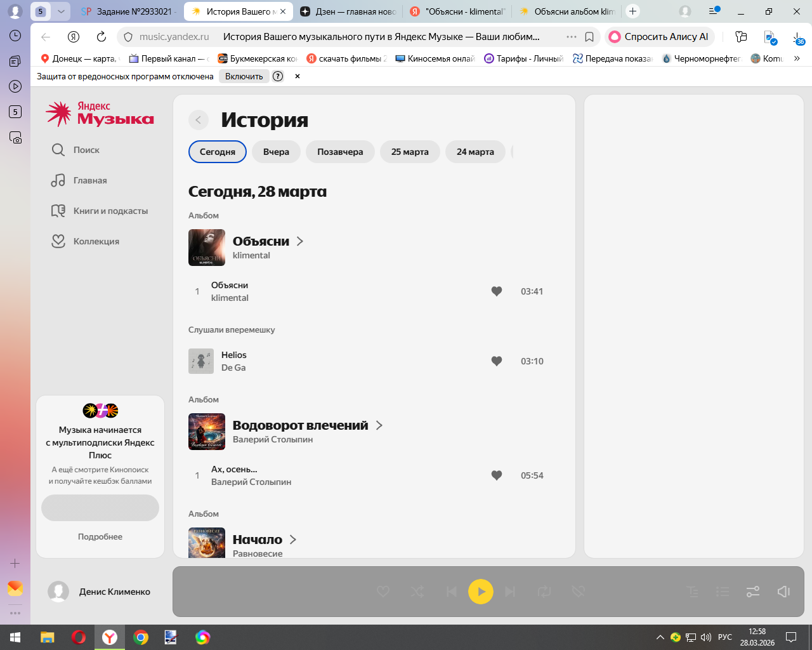Show hidden system tray icons
Viewport: 812px width, 650px height.
coord(660,637)
